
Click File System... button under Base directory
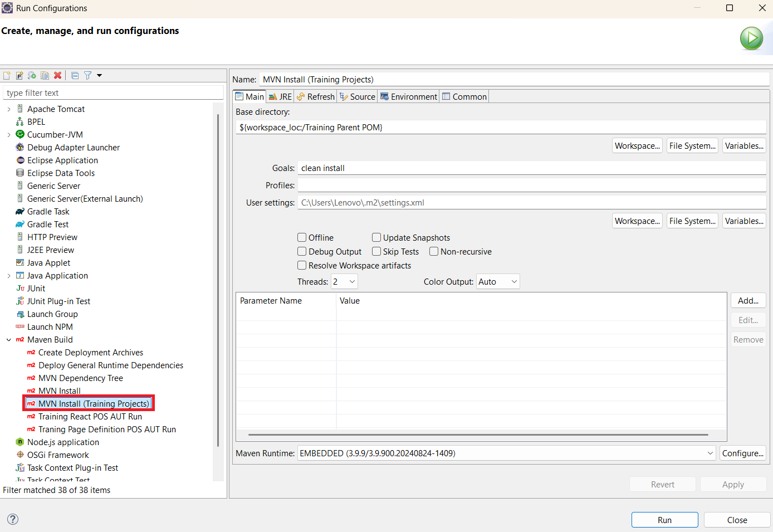[x=692, y=146]
